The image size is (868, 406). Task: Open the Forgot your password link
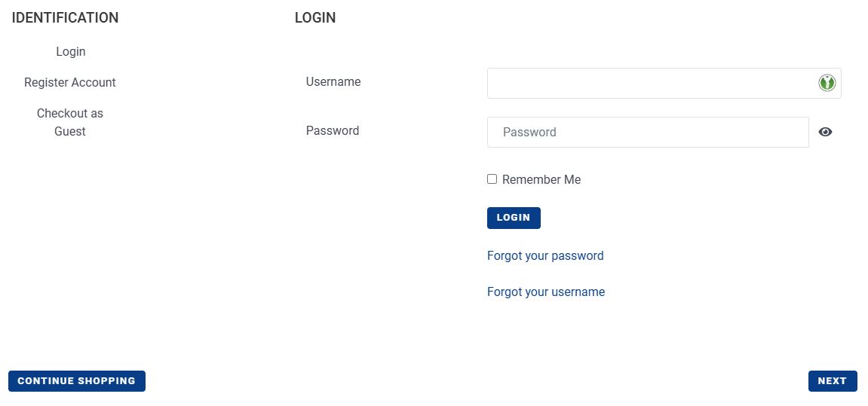[x=545, y=256]
